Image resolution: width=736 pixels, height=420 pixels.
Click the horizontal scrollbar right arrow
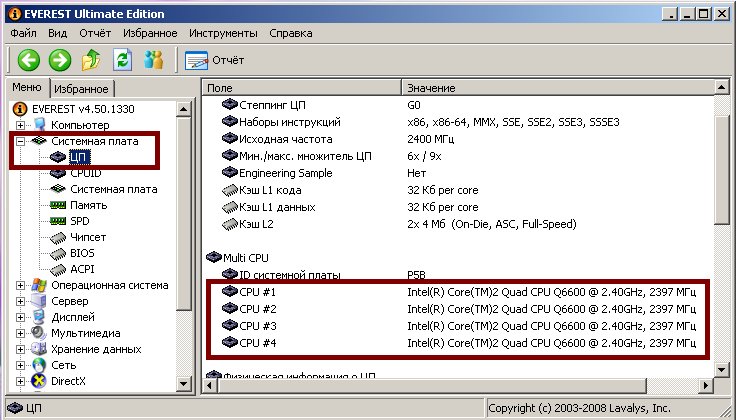pos(705,386)
